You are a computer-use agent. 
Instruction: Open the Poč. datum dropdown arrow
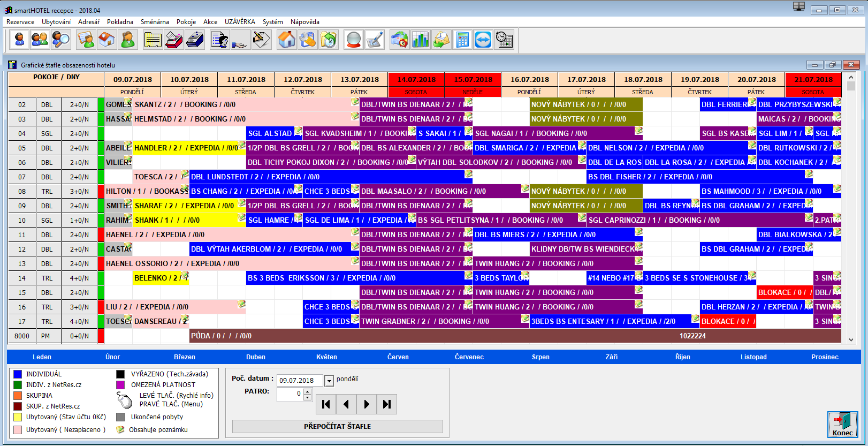coord(329,381)
